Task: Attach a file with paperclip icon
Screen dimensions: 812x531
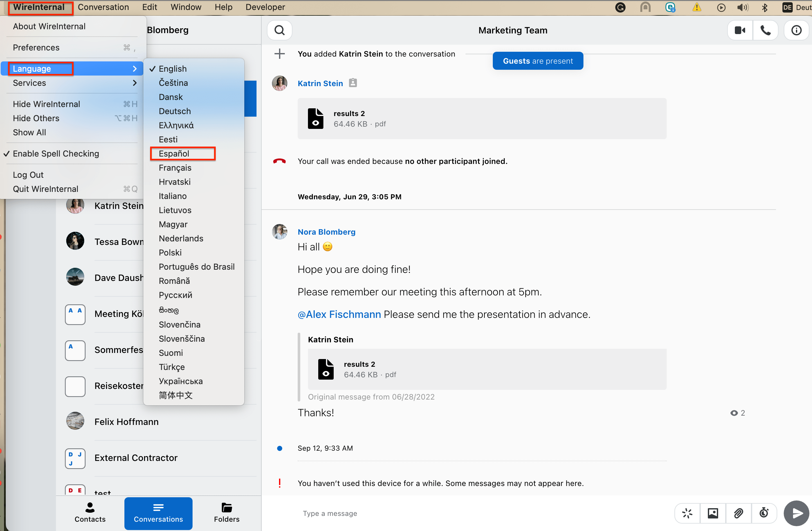Action: (x=738, y=513)
